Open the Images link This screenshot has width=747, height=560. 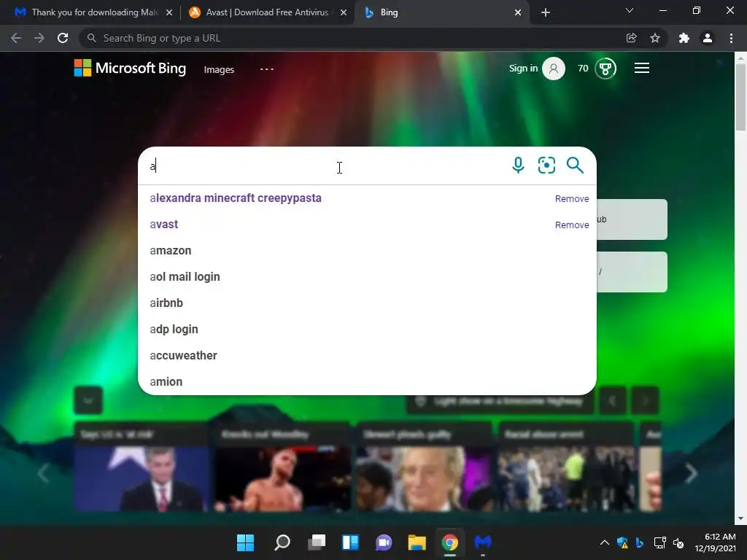[x=219, y=69]
